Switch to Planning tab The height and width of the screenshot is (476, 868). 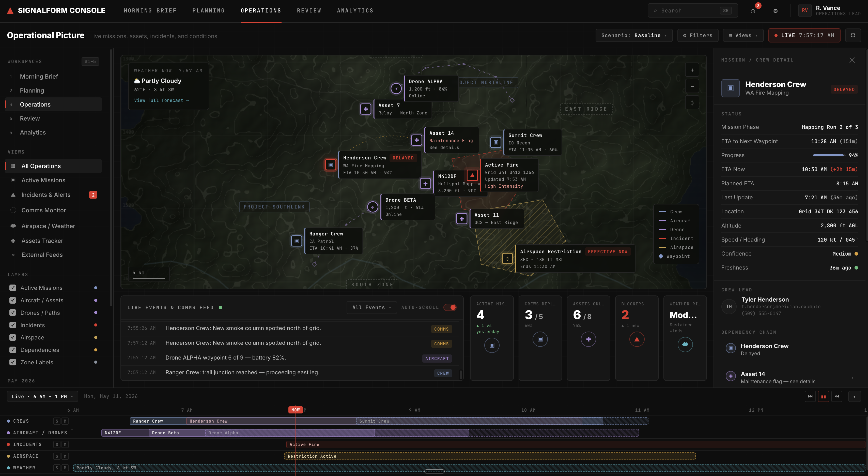click(x=209, y=11)
